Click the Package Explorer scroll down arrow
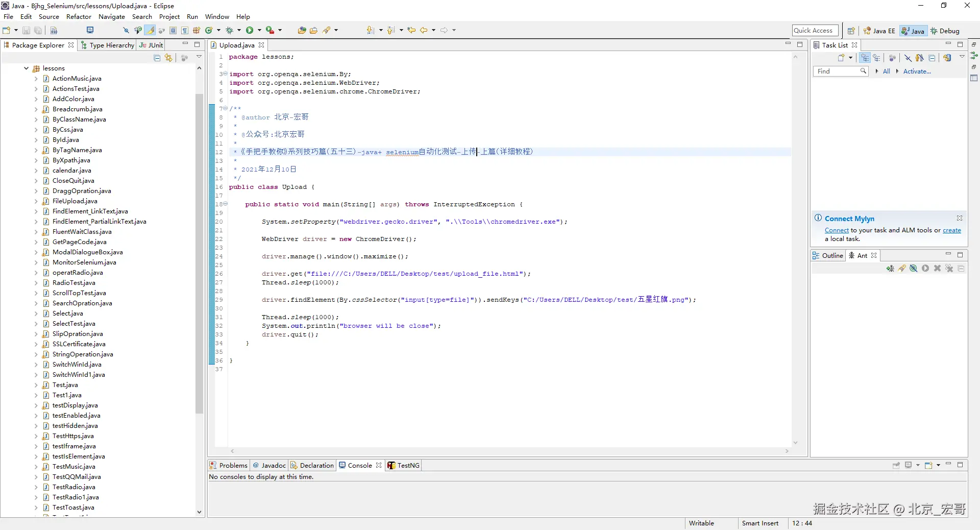The width and height of the screenshot is (980, 530). pos(199,512)
